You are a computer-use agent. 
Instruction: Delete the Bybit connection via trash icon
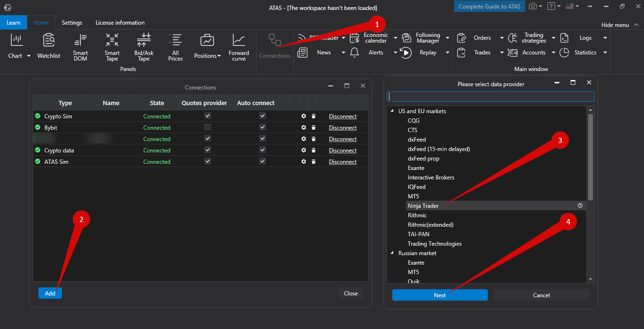click(x=313, y=128)
